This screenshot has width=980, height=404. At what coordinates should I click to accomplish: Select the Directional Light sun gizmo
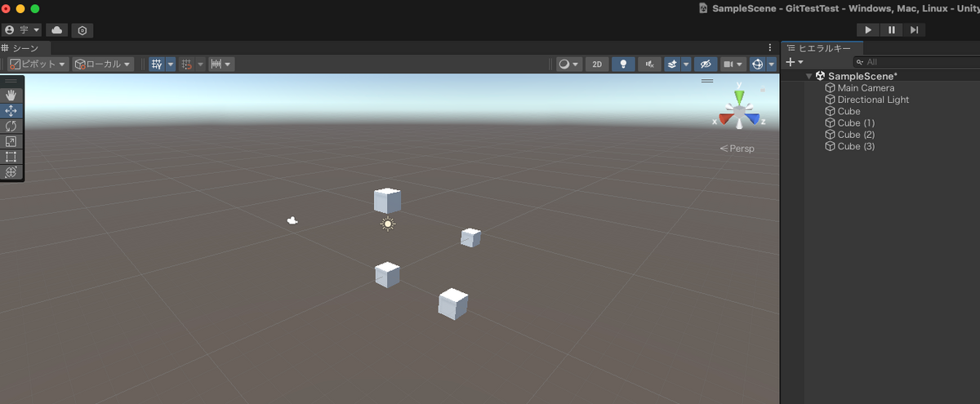tap(388, 224)
